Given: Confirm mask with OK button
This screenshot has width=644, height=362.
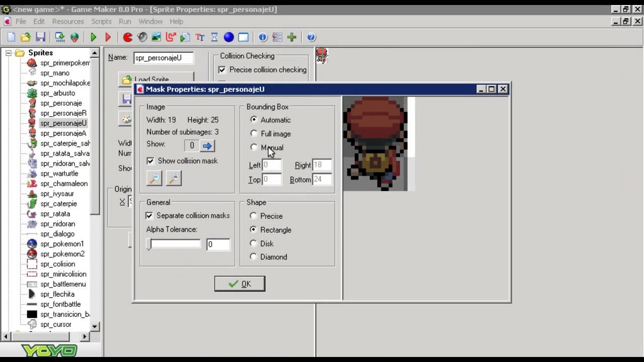Looking at the screenshot, I should point(239,284).
